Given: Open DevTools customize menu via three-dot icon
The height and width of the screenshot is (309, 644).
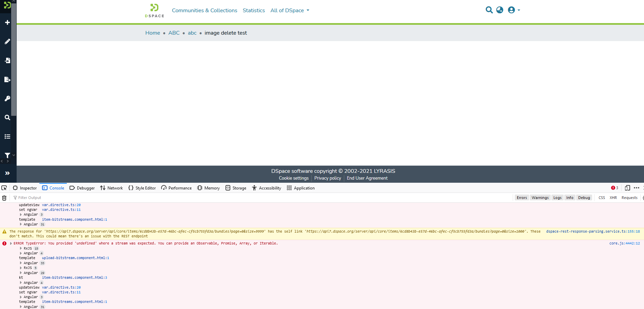Looking at the screenshot, I should [636, 188].
